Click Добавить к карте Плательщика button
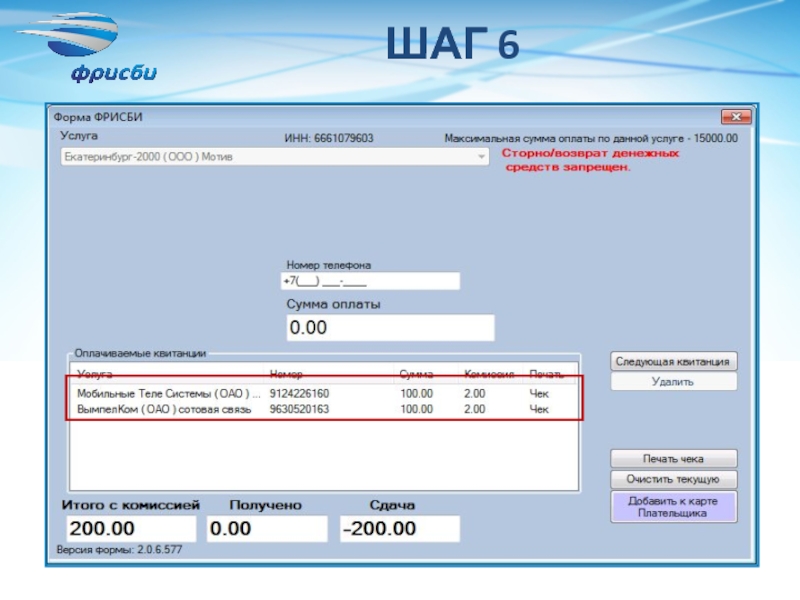The width and height of the screenshot is (800, 600). coord(673,507)
